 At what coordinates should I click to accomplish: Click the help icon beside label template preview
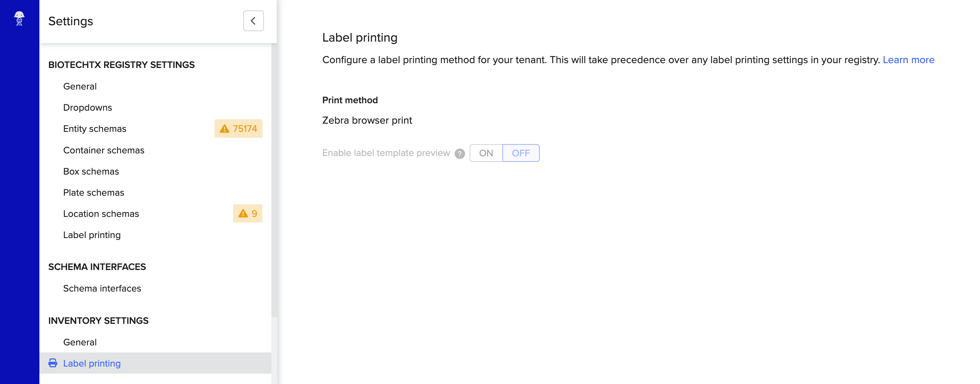(460, 154)
